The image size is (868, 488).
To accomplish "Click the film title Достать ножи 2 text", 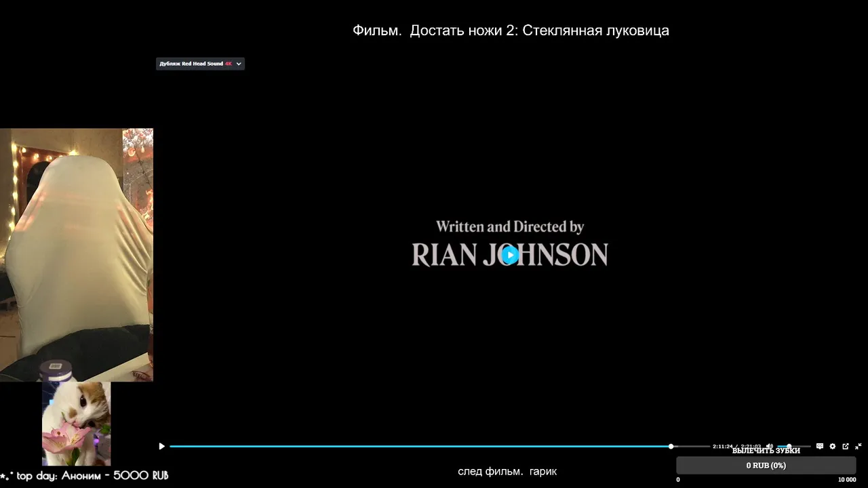I will click(x=511, y=30).
